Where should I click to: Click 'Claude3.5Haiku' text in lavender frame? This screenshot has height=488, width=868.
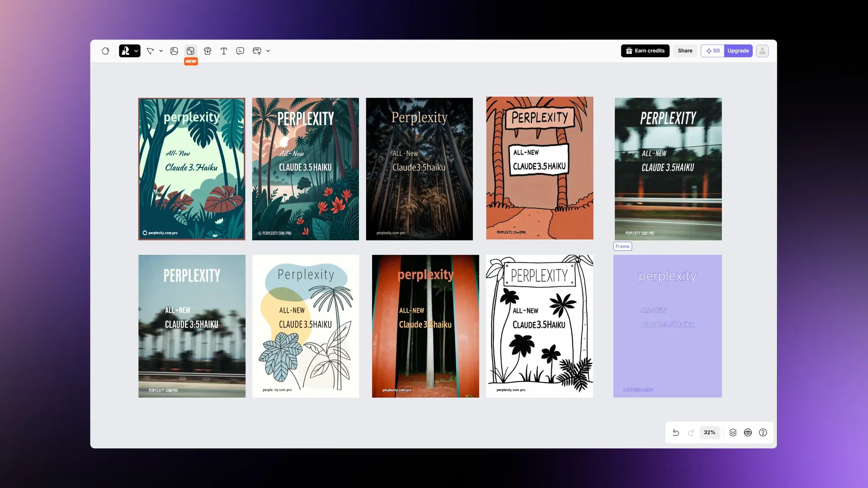(667, 324)
